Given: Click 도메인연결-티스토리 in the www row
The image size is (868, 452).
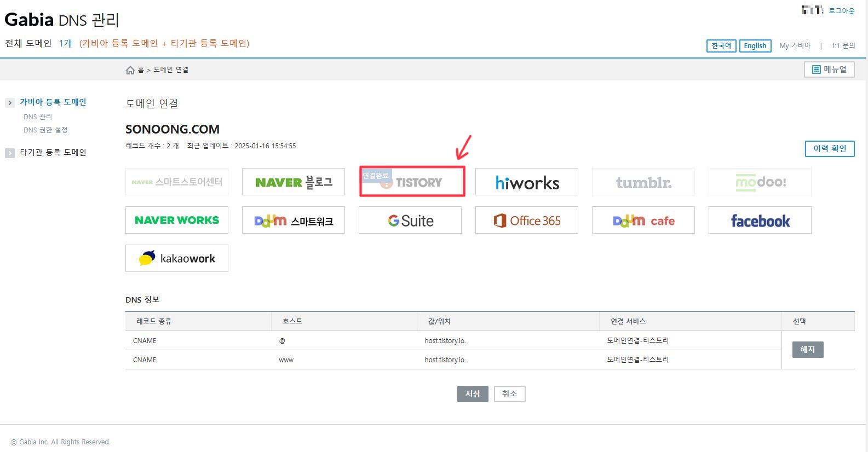Looking at the screenshot, I should tap(638, 360).
